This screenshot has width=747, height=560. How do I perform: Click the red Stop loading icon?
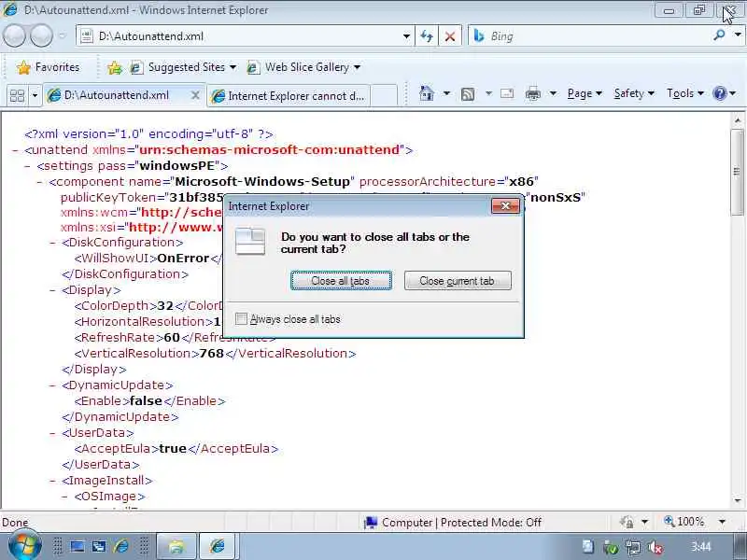pos(449,36)
